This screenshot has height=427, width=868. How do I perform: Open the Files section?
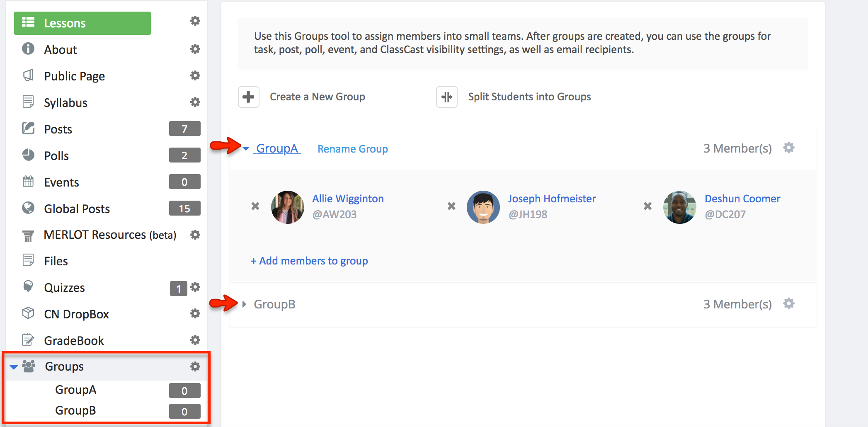[x=56, y=261]
